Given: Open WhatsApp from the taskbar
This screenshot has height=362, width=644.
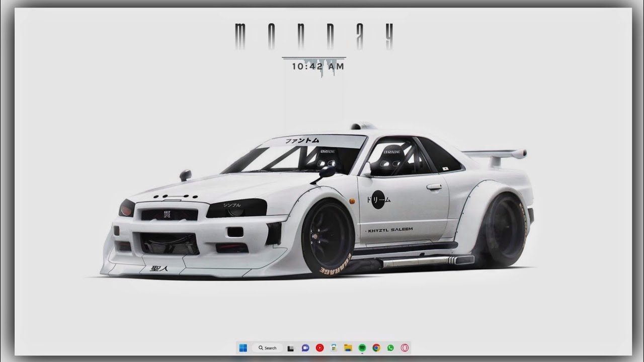Looking at the screenshot, I should point(390,347).
